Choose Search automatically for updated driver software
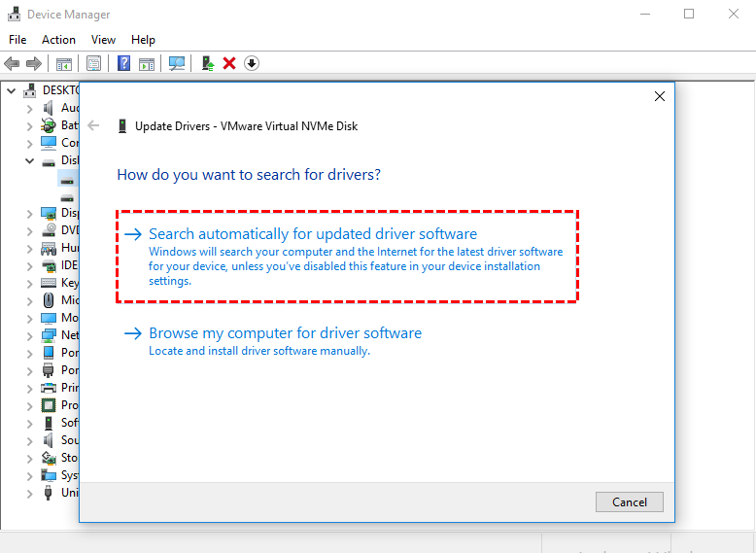756x553 pixels. tap(312, 234)
